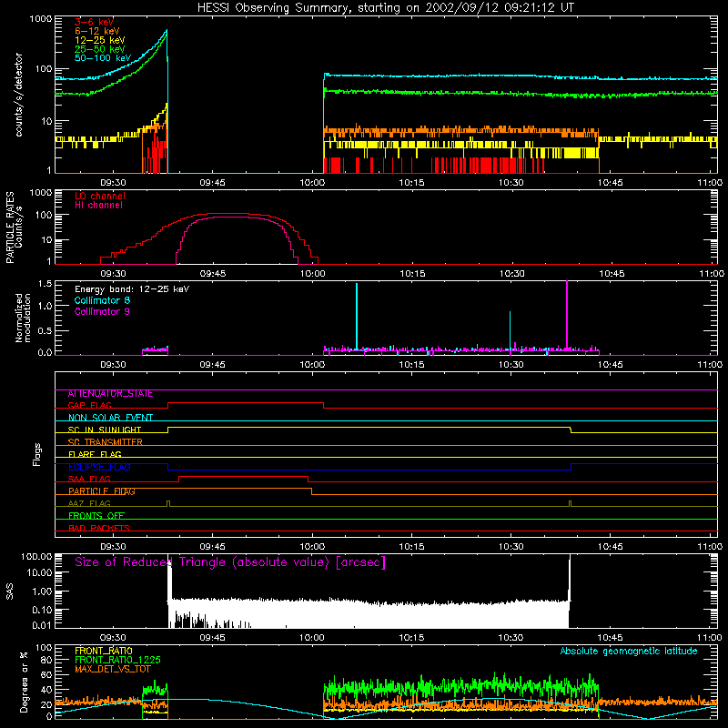Click the HI channel legend label
The height and width of the screenshot is (728, 728).
point(98,206)
